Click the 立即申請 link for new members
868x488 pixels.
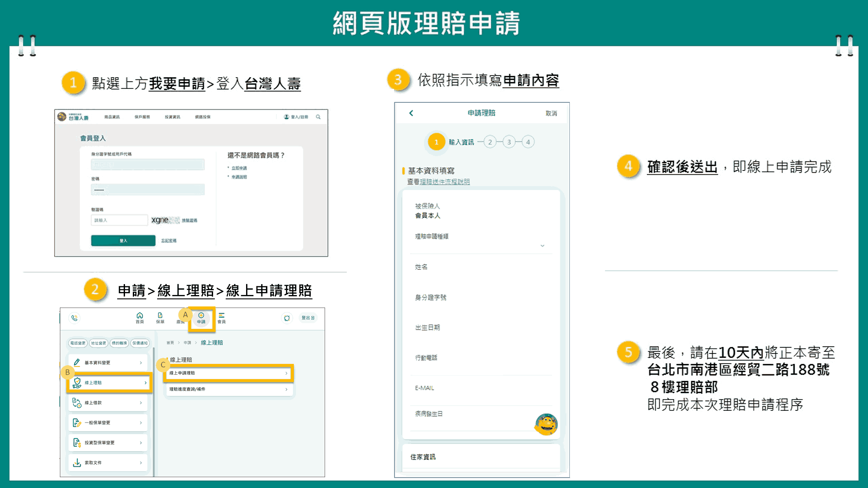point(239,168)
